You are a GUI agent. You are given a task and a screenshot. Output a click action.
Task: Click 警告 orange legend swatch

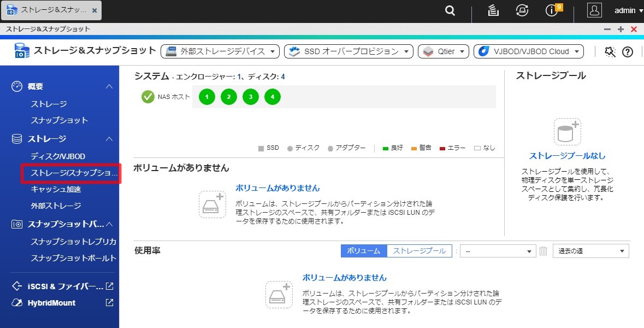coord(414,148)
